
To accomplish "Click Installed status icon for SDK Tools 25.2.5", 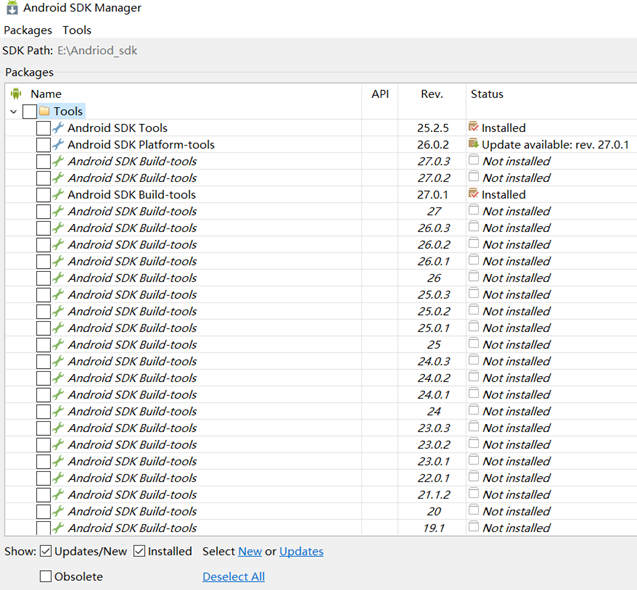I will (x=474, y=127).
